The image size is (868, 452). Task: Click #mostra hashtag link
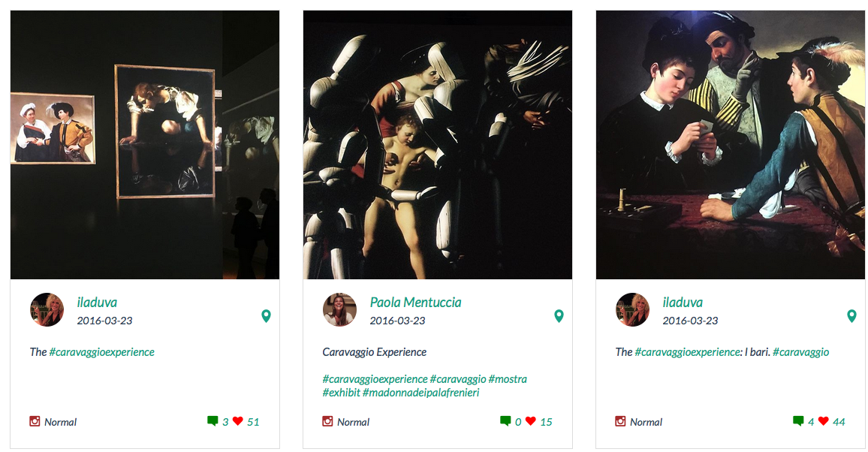(508, 379)
